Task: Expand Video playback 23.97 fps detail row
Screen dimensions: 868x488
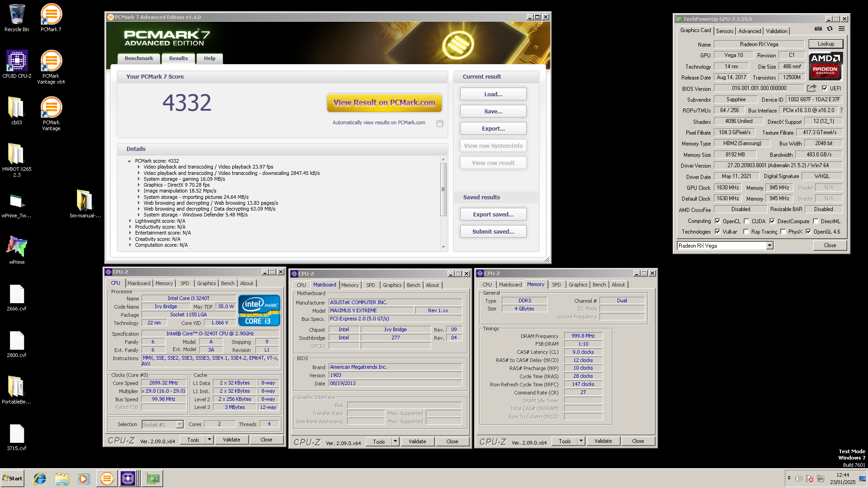Action: [x=139, y=167]
